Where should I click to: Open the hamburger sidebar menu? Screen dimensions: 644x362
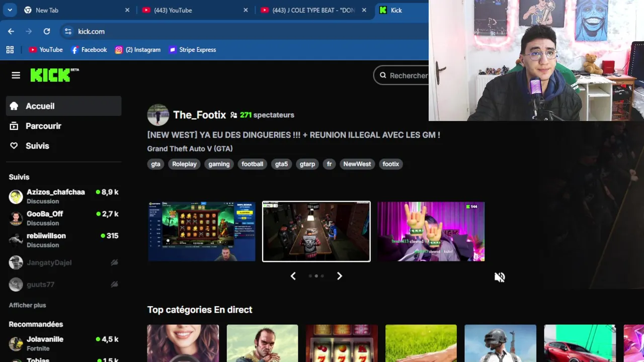click(x=16, y=75)
